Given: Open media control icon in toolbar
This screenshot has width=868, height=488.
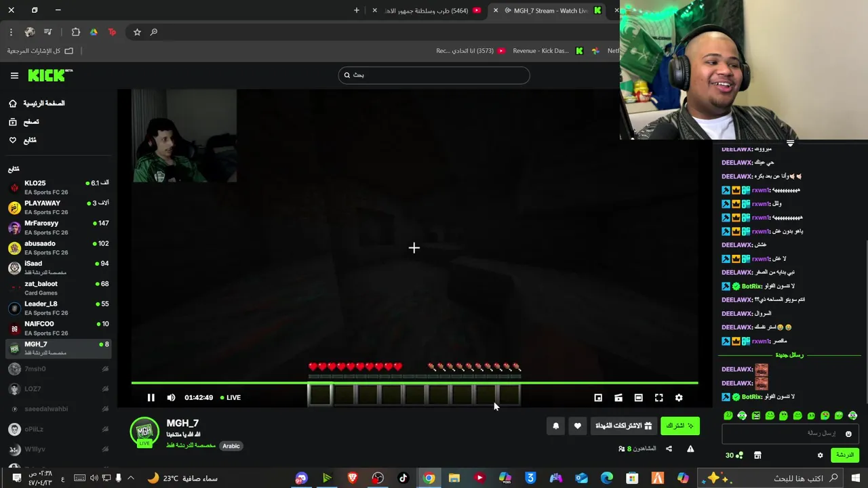Looking at the screenshot, I should (47, 32).
